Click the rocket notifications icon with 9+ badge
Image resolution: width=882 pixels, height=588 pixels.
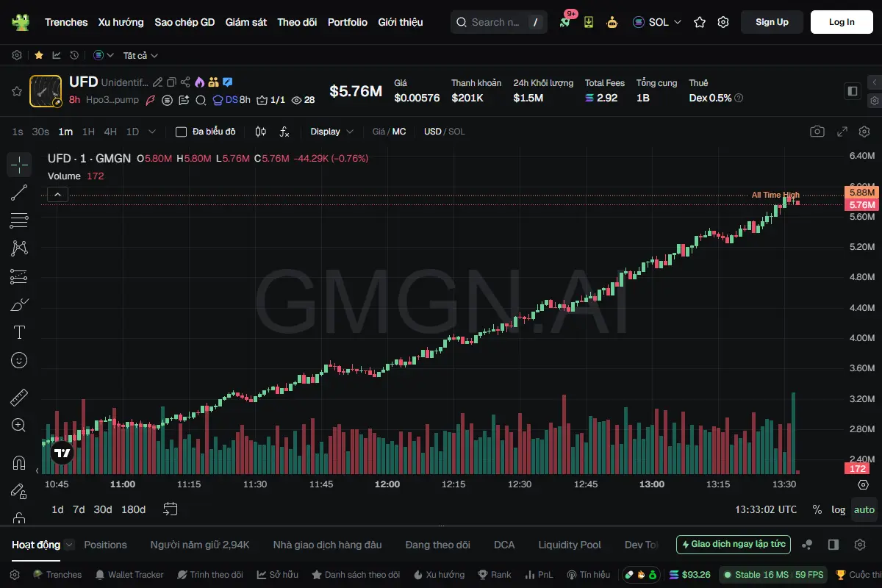(564, 22)
